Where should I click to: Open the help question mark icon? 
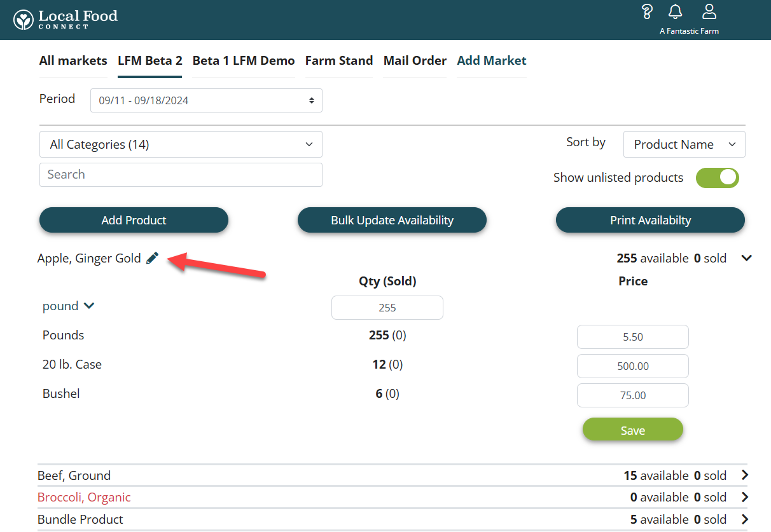[x=647, y=12]
